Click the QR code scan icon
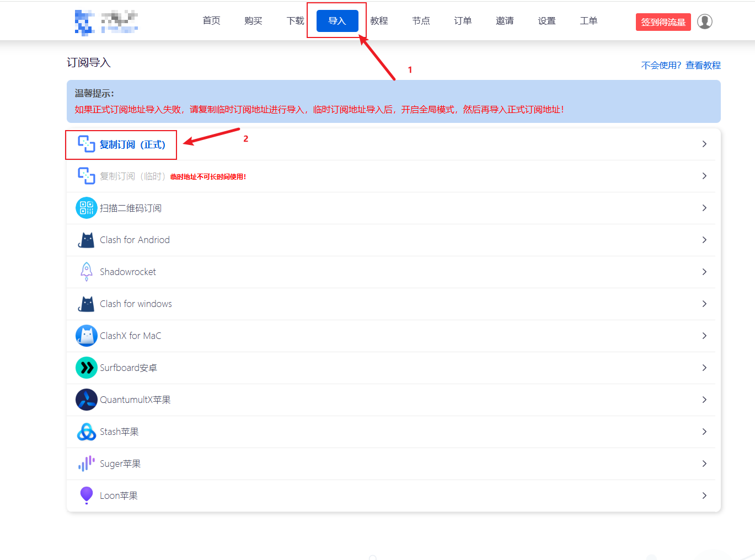755x560 pixels. [87, 208]
